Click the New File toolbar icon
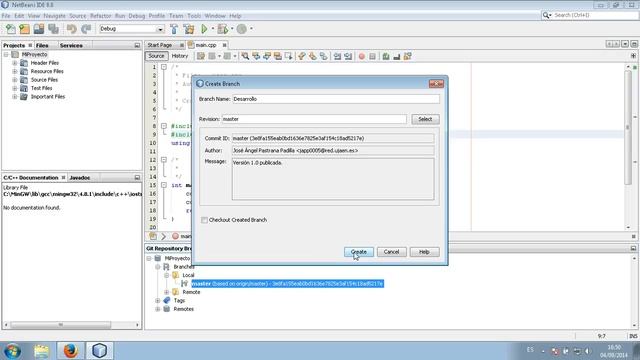The width and height of the screenshot is (640, 360). tap(11, 29)
